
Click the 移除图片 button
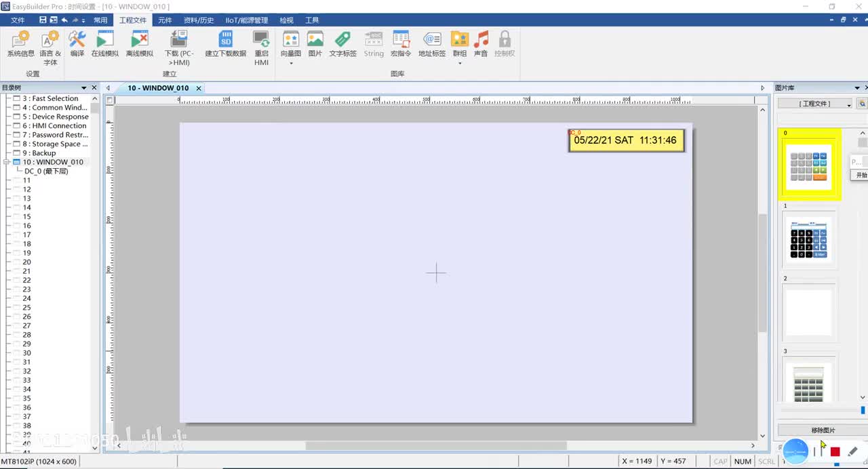point(823,430)
